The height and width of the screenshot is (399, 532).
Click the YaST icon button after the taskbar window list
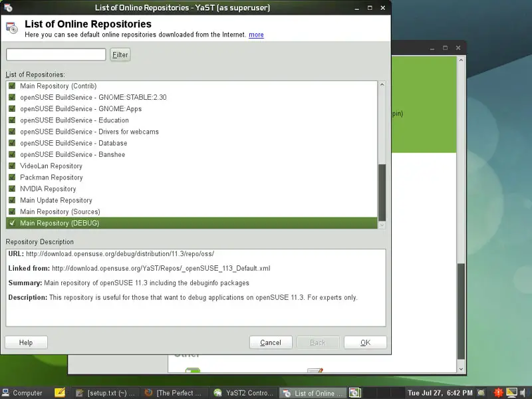coord(355,392)
